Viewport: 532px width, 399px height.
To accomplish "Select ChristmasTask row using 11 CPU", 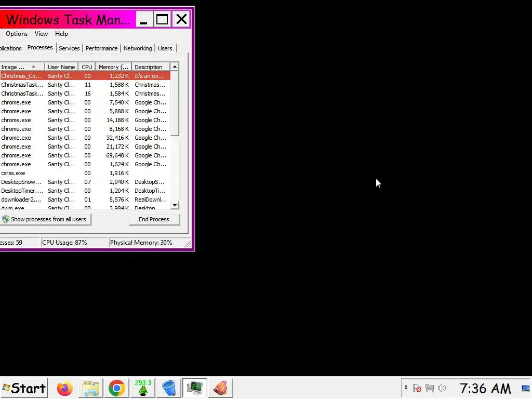I will click(85, 85).
